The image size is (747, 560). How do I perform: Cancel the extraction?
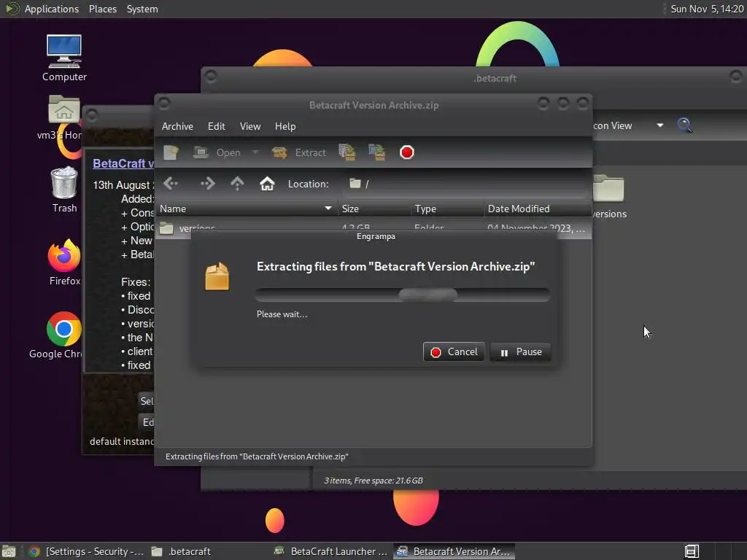pos(454,352)
